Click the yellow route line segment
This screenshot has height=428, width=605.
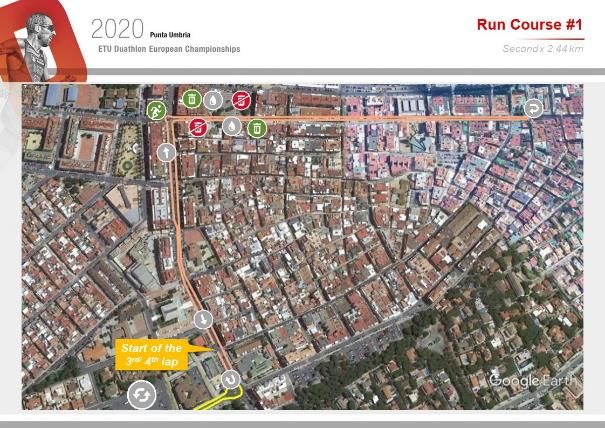click(x=212, y=403)
